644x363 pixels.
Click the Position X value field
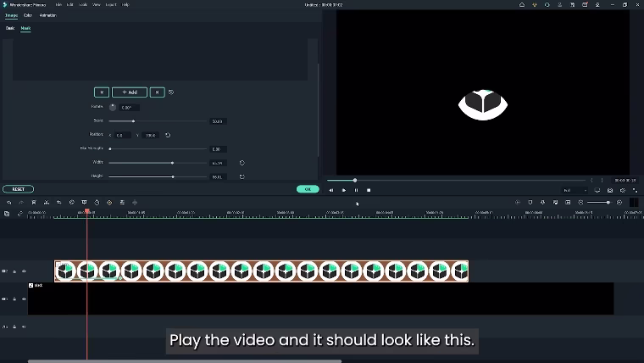pos(122,135)
